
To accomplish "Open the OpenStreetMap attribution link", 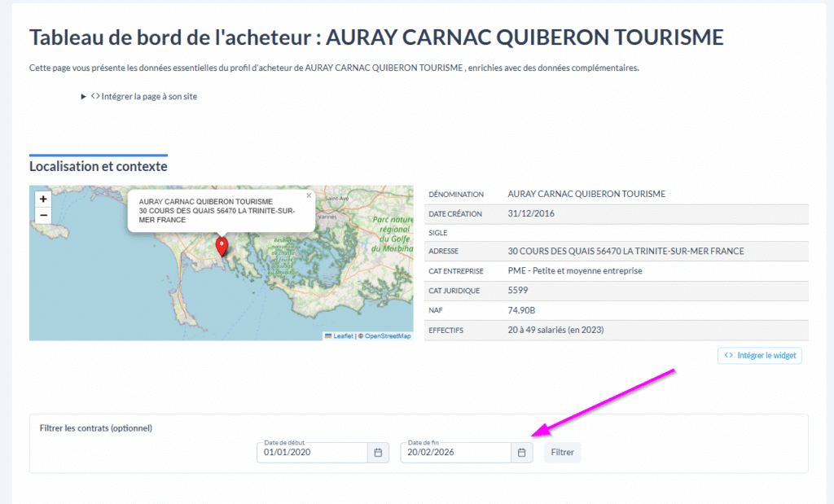I will (387, 335).
